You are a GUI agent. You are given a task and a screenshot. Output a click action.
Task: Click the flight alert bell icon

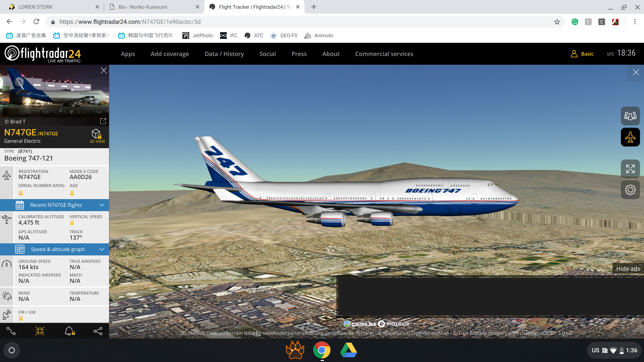69,331
